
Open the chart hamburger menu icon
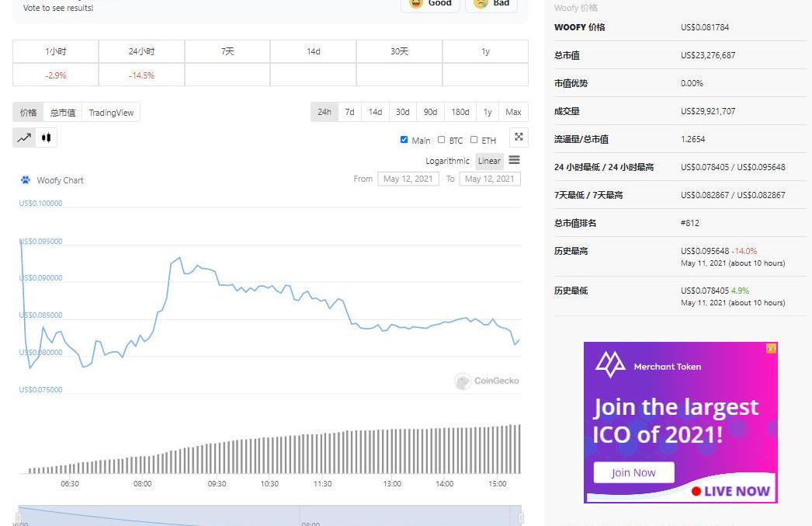click(514, 160)
